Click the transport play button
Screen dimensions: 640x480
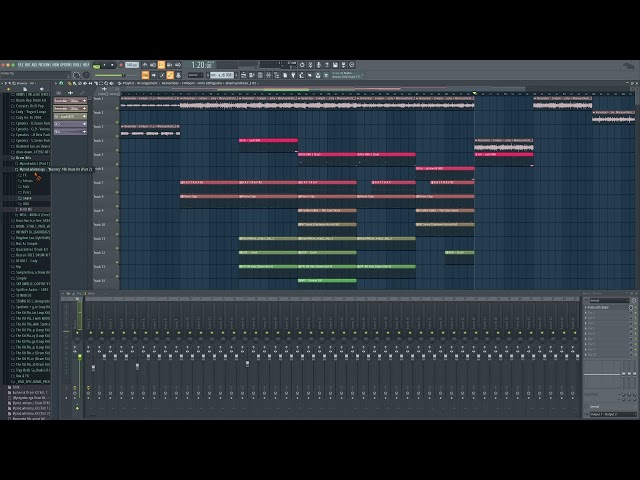click(104, 65)
